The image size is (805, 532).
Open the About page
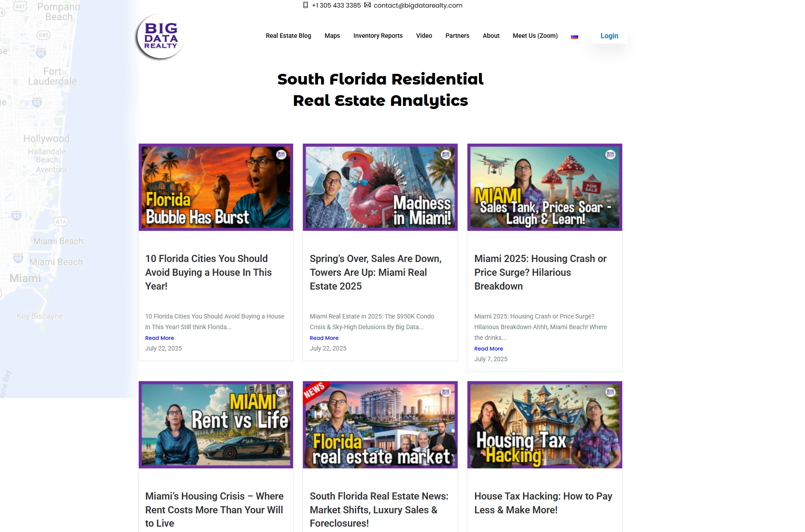[x=491, y=36]
